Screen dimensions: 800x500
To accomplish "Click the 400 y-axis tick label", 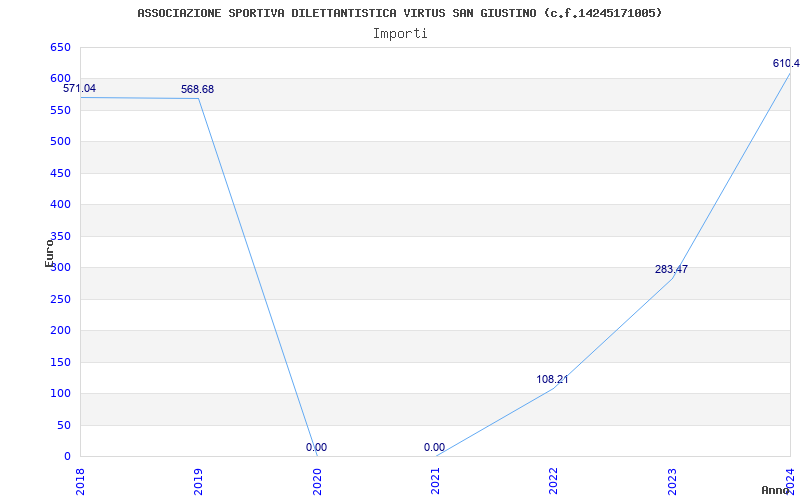I will (x=60, y=205).
